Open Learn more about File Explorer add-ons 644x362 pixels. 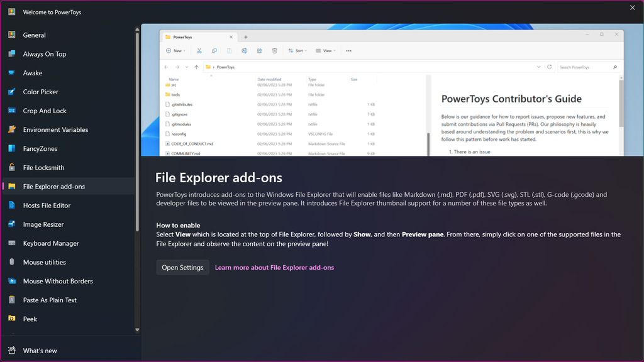(274, 267)
